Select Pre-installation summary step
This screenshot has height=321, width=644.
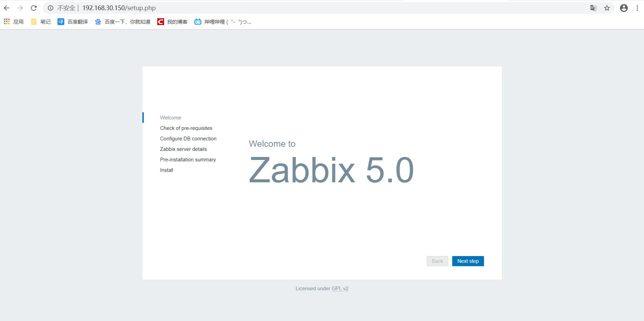coord(188,160)
